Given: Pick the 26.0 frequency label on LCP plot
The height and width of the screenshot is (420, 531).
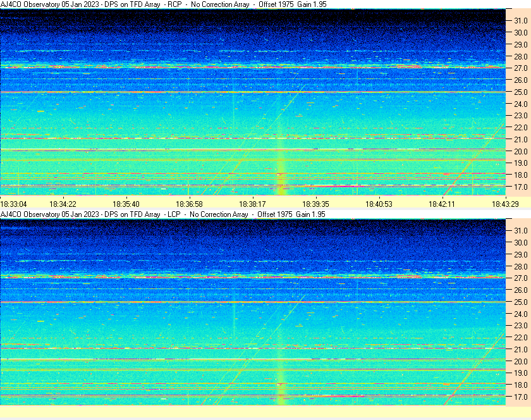Looking at the screenshot, I should (521, 290).
